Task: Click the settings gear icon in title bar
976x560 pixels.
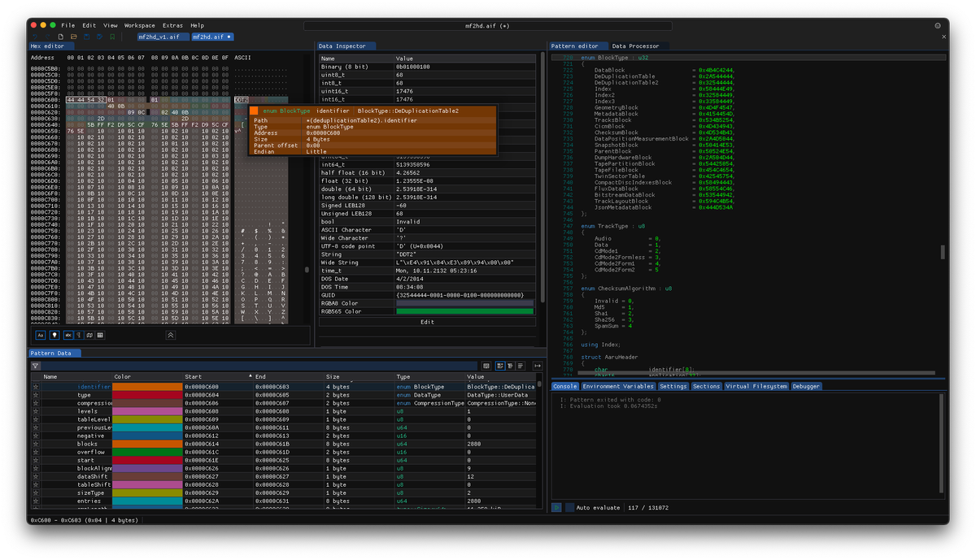Action: [x=937, y=25]
